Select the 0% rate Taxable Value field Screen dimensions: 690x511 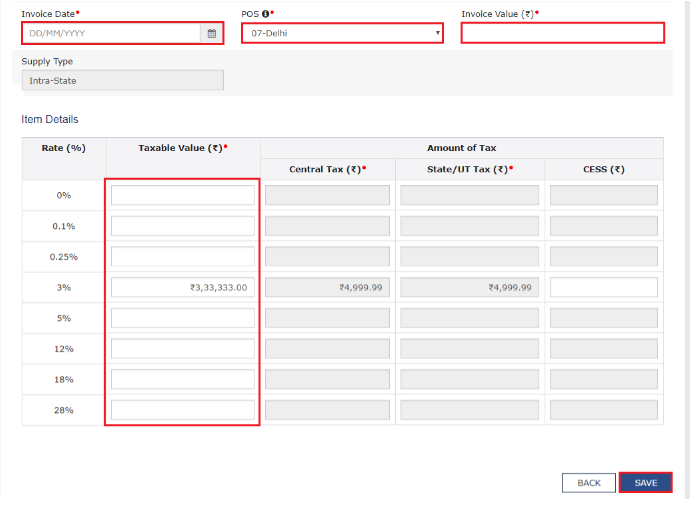(x=183, y=196)
